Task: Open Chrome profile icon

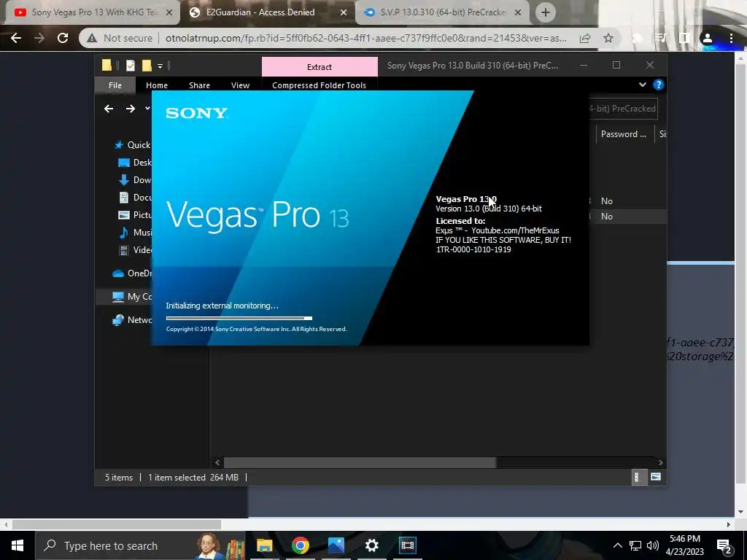Action: [x=708, y=38]
